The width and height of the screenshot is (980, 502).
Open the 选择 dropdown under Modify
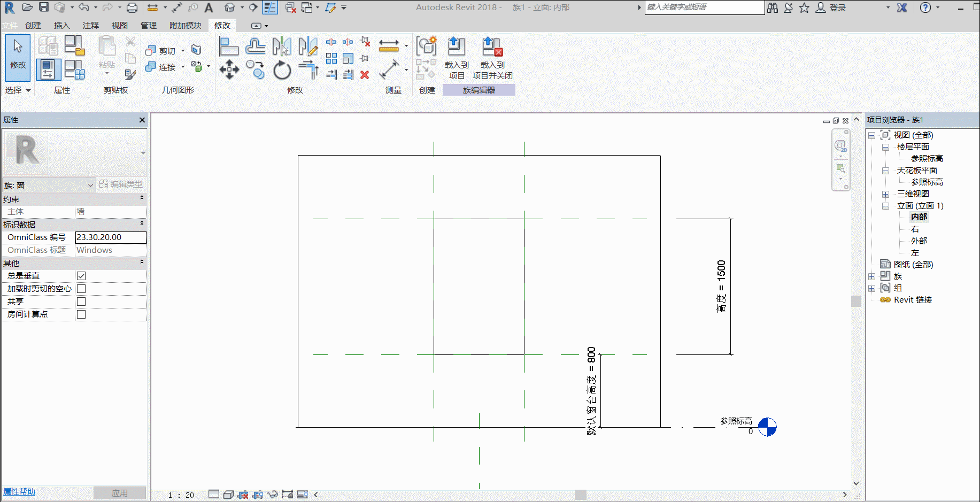[x=18, y=90]
